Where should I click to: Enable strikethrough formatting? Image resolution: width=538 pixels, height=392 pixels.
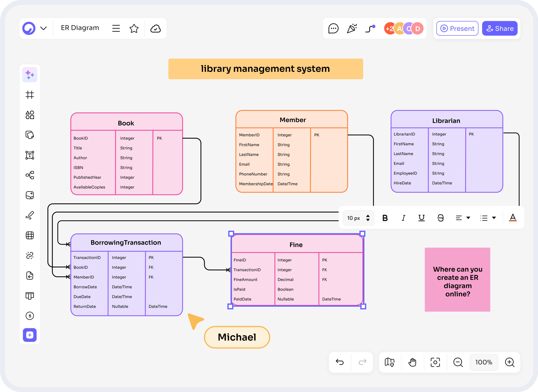(441, 218)
